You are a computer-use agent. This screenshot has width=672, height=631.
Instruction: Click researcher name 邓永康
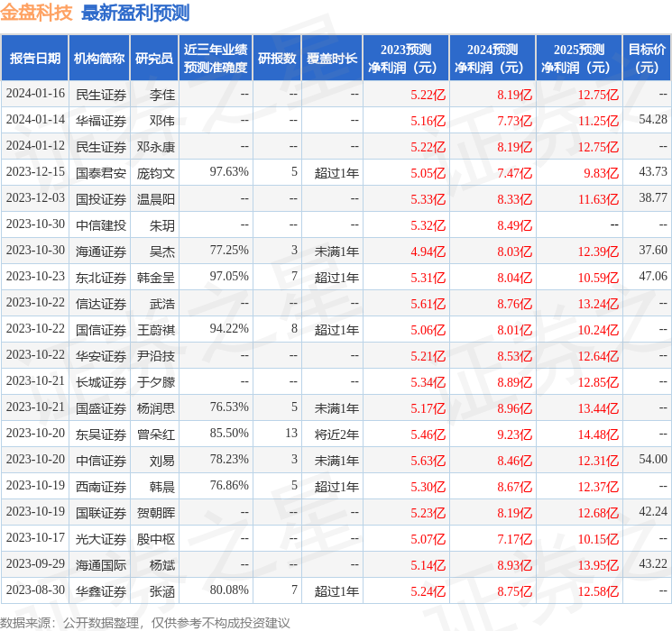tap(156, 147)
